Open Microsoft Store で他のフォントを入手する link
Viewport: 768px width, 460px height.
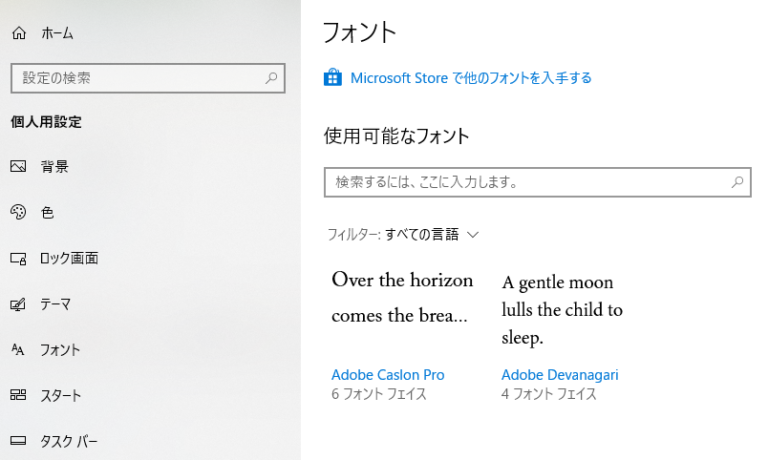click(470, 78)
